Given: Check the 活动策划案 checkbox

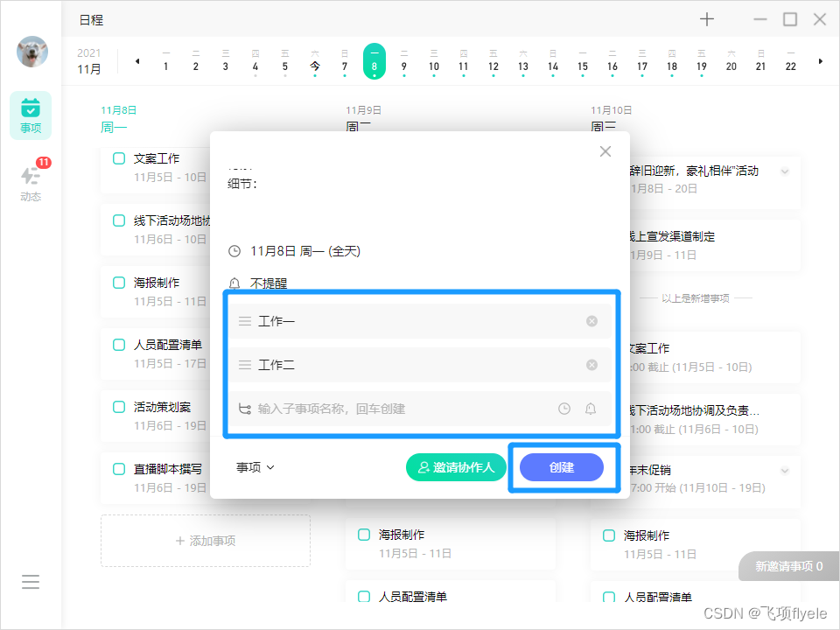Looking at the screenshot, I should pyautogui.click(x=119, y=407).
